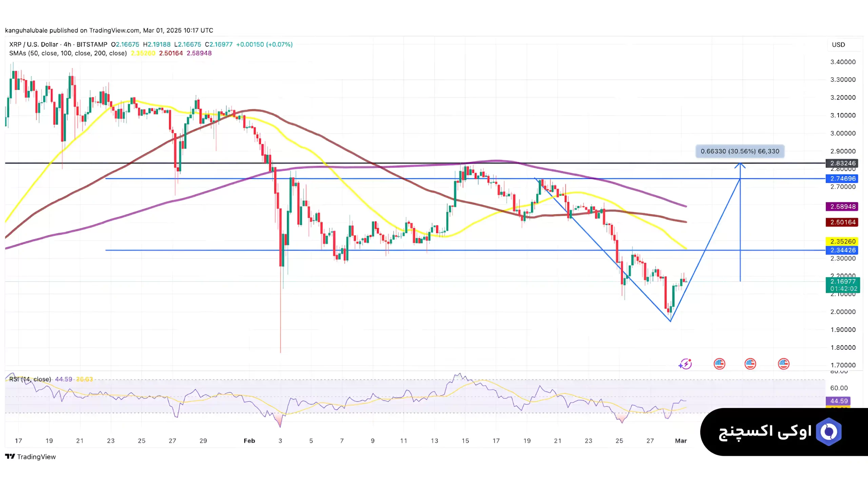Open the rightmost US flag economic event
This screenshot has width=868, height=488.
(784, 364)
